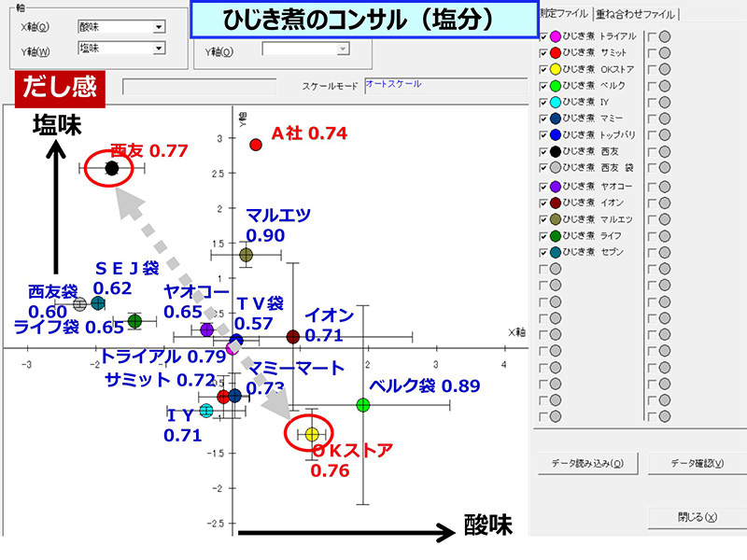Click the red data point beside A社 0.74

pos(256,145)
